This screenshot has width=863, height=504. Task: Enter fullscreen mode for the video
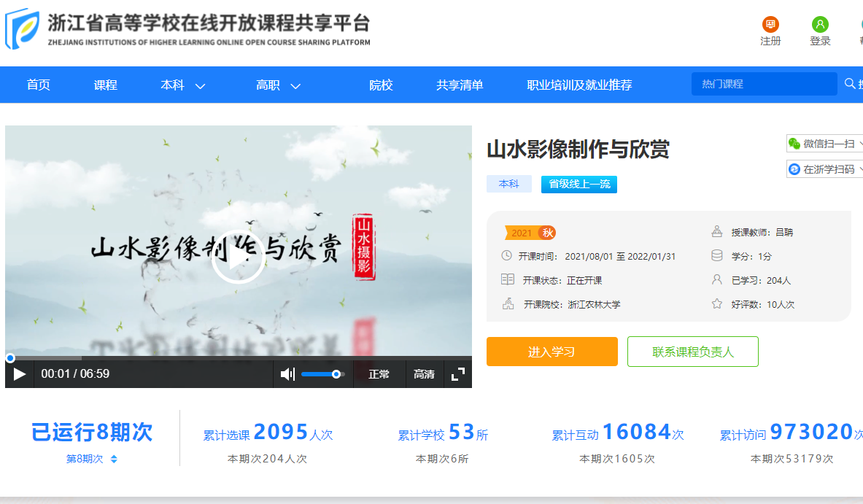point(458,374)
